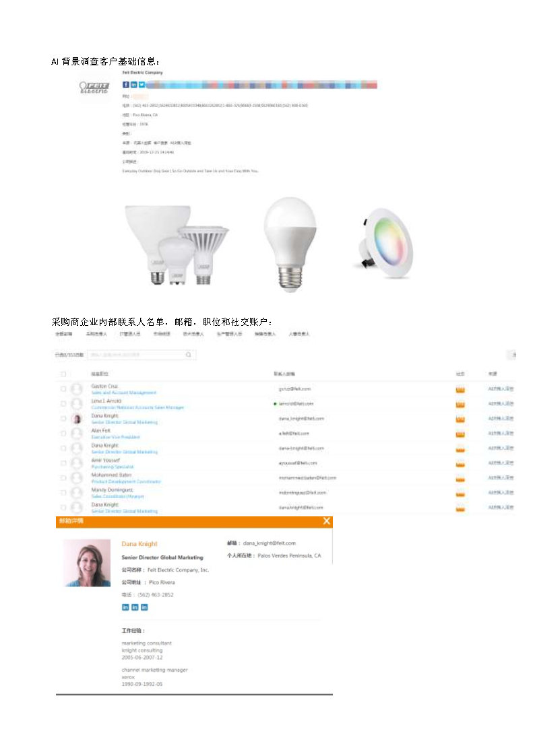This screenshot has height=756, width=535.
Task: Switch to the IT管理人员 tab
Action: click(x=130, y=334)
